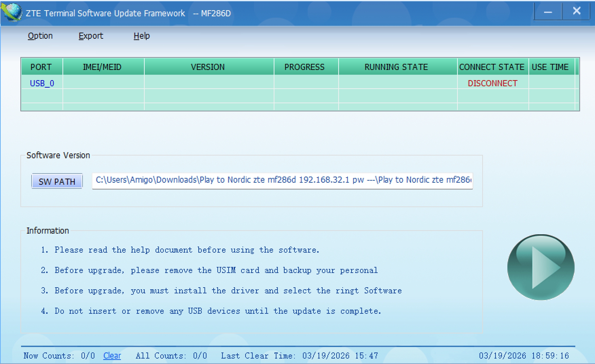The image size is (595, 364).
Task: Click the Last Clear Time status text
Action: tap(299, 356)
